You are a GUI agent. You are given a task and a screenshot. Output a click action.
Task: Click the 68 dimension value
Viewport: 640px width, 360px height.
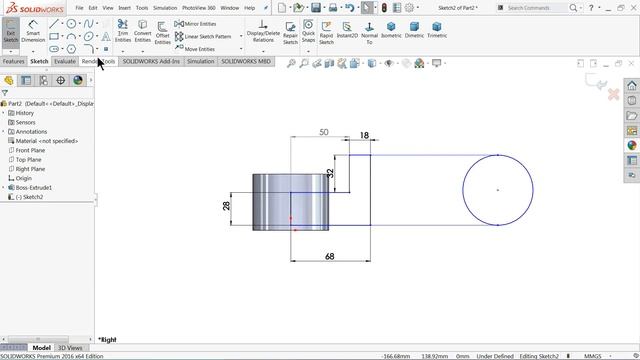coord(329,256)
